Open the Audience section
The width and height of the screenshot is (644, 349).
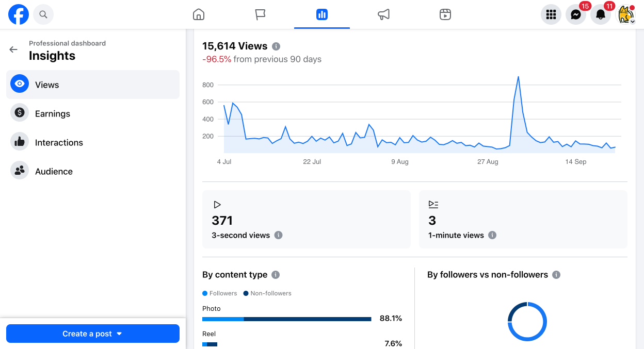coord(93,171)
